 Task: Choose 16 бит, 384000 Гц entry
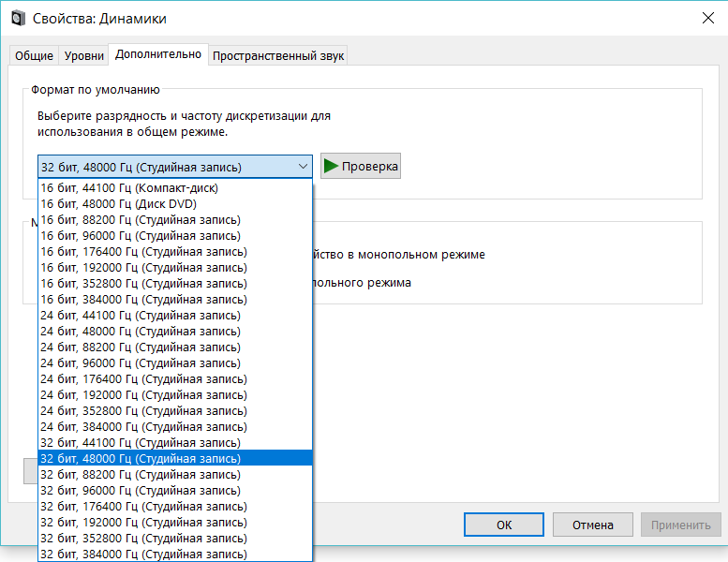click(175, 300)
